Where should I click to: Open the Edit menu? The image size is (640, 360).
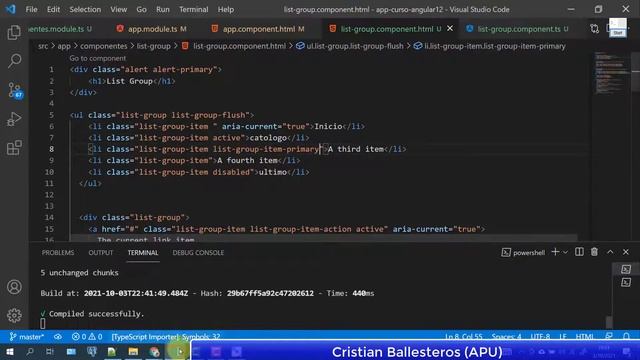point(53,9)
